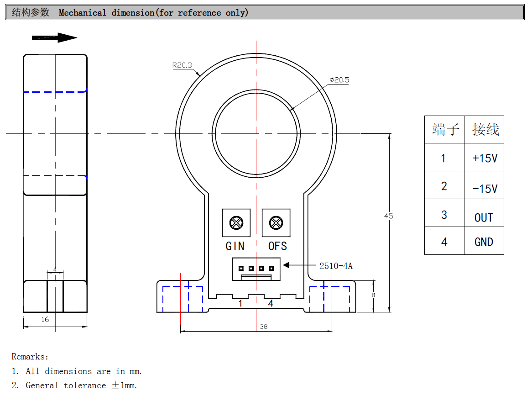Screen dimensions: 532x396
Task: Click the -15V cell in the wiring table
Action: pyautogui.click(x=485, y=188)
